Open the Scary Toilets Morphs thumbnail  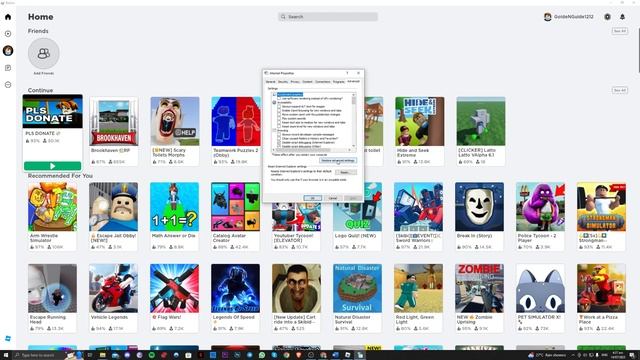pyautogui.click(x=175, y=121)
